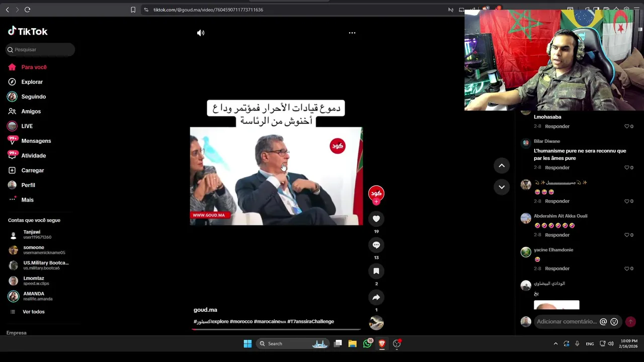Share the video with the arrow icon
The height and width of the screenshot is (362, 644).
[x=376, y=297]
